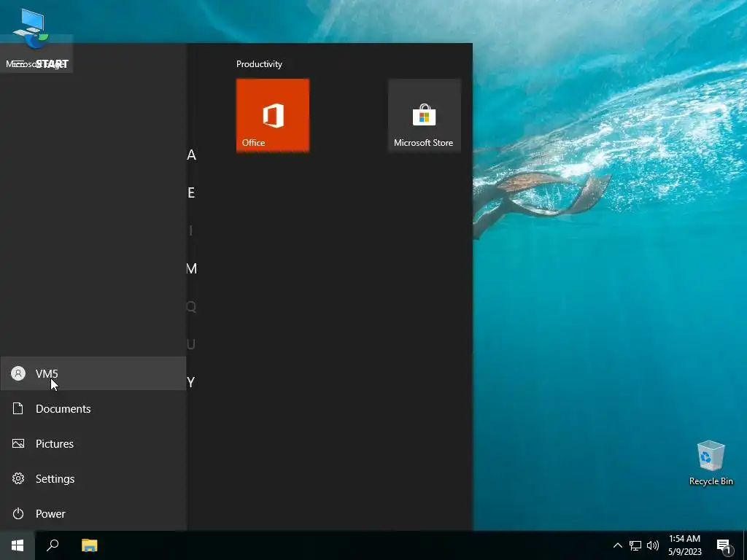
Task: Open the volume speaker tray icon
Action: 653,545
